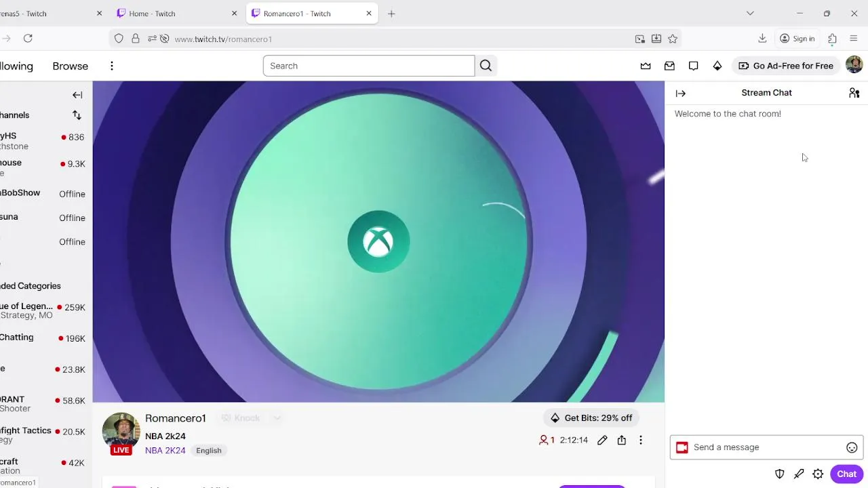Click the English language tag
The image size is (868, 488).
(x=209, y=451)
